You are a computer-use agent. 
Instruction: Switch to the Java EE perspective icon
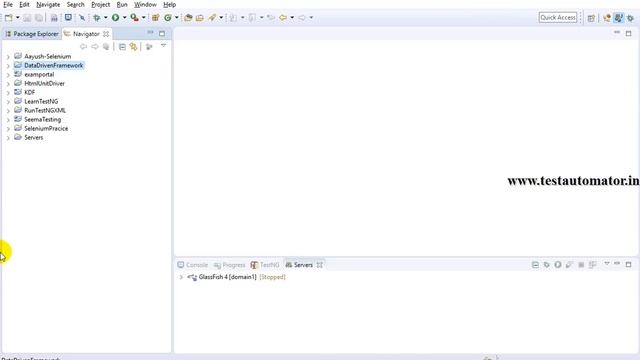tap(607, 18)
